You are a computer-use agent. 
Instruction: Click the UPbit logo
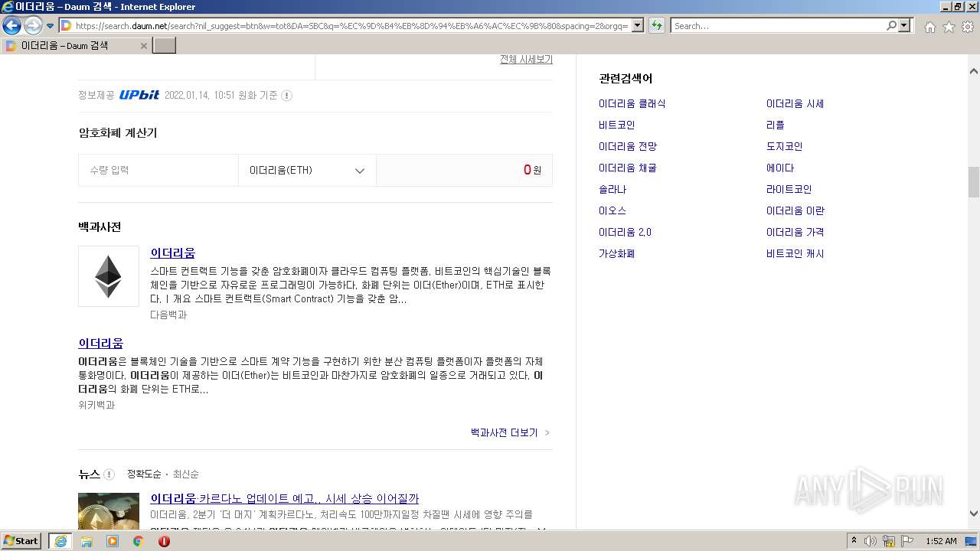click(x=139, y=95)
